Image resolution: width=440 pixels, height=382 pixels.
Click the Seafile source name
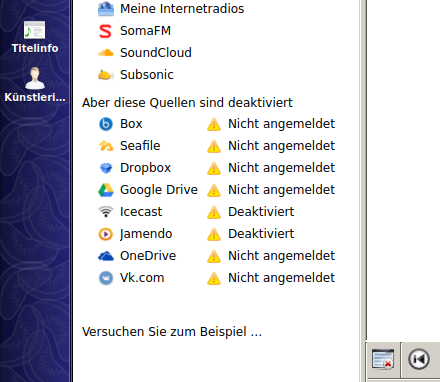point(140,146)
